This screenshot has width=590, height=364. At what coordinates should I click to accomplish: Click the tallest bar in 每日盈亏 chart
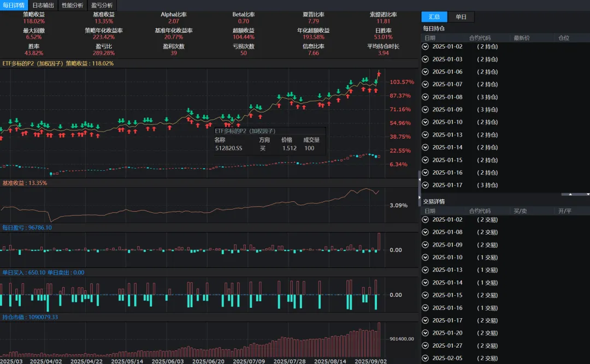tap(379, 241)
